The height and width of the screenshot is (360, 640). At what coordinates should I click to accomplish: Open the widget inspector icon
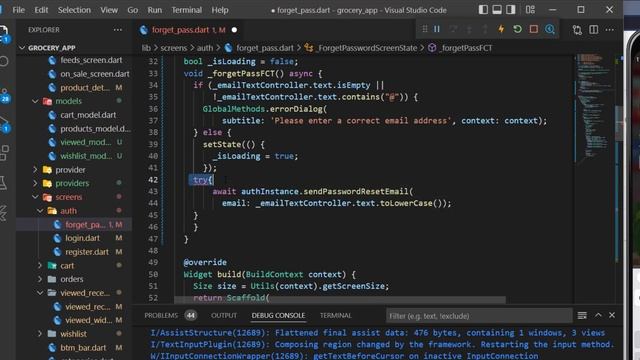[550, 29]
